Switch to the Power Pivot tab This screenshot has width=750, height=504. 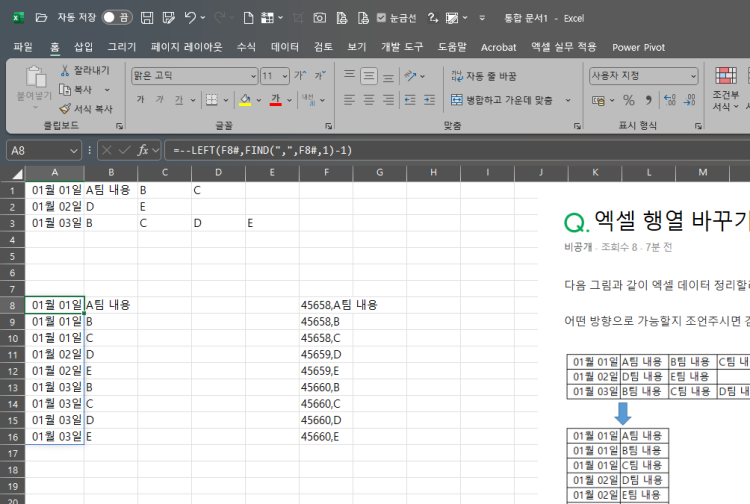[639, 47]
